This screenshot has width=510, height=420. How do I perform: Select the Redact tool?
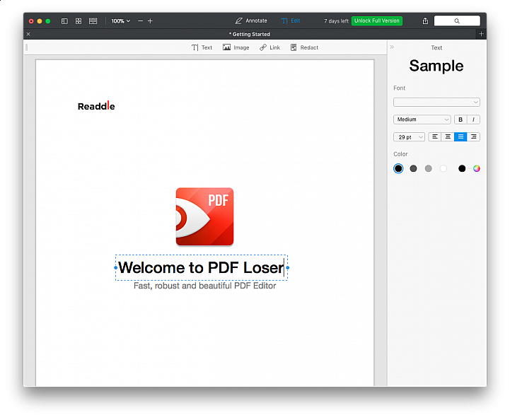pos(304,47)
